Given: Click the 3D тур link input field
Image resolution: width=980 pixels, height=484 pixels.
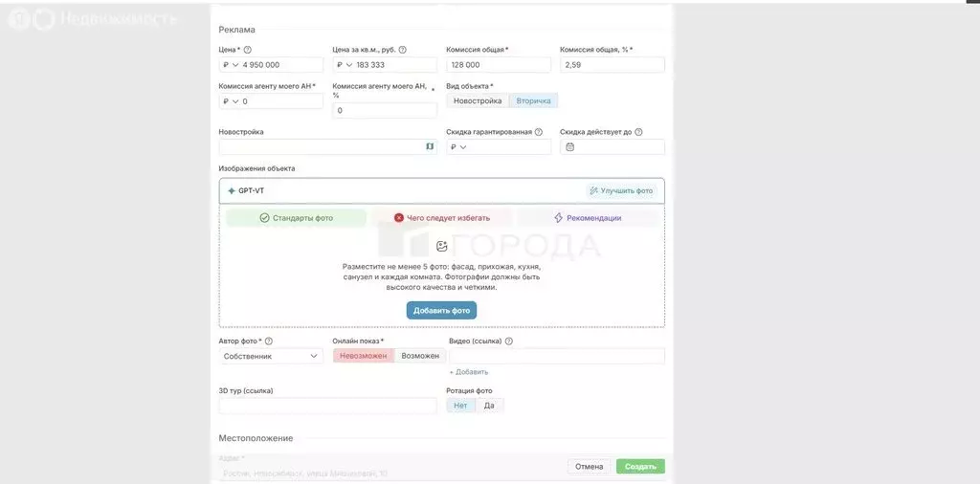Looking at the screenshot, I should 327,406.
